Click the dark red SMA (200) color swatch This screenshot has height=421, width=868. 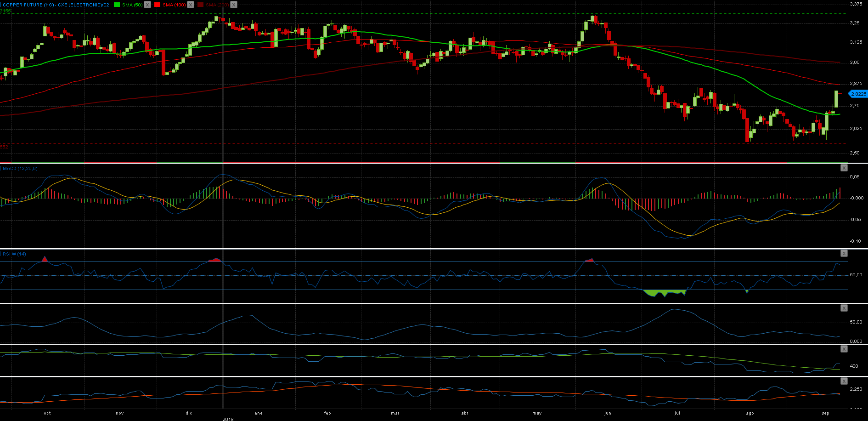(x=201, y=5)
